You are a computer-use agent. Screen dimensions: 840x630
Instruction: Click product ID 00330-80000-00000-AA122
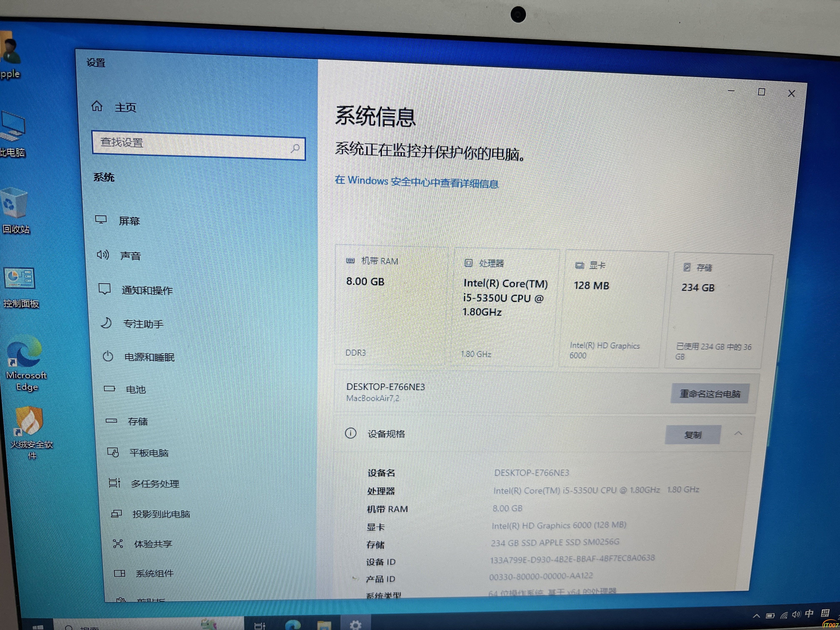[541, 576]
